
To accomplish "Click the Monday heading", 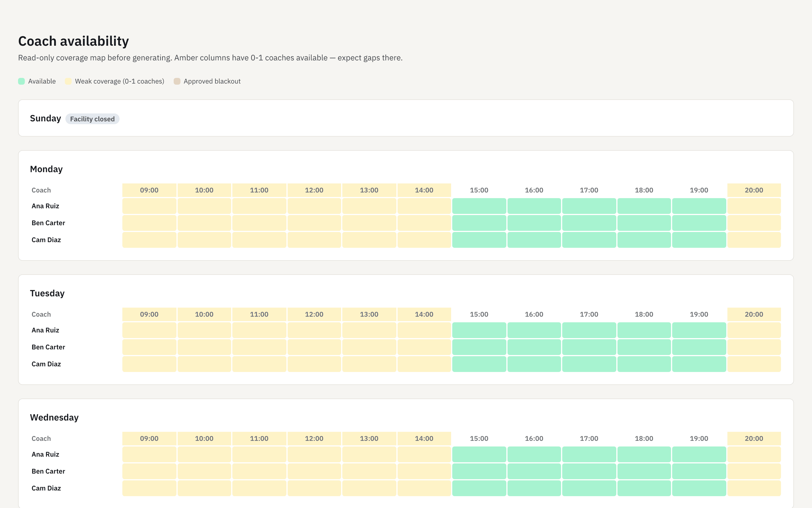I will click(x=46, y=169).
